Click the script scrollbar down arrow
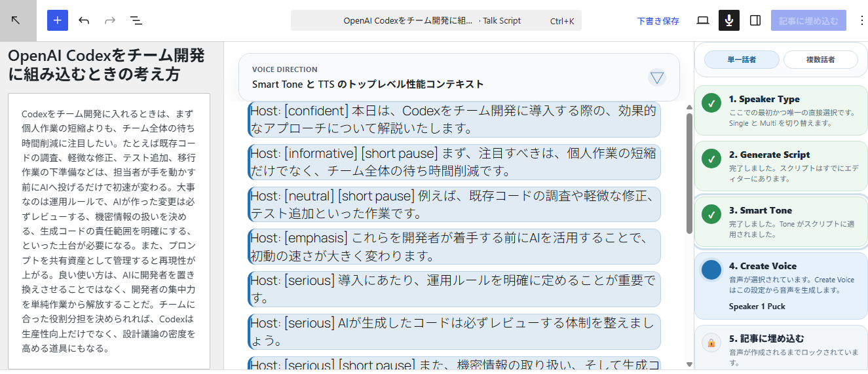This screenshot has height=374, width=868. (689, 364)
